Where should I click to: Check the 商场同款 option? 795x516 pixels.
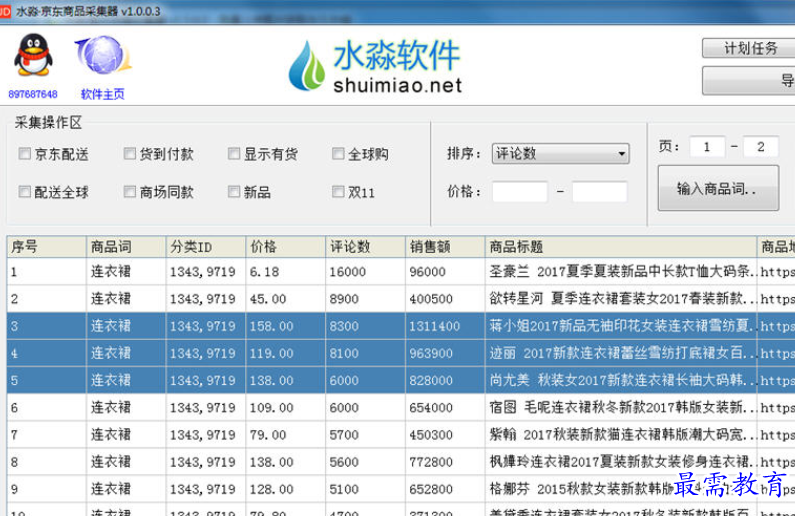click(x=130, y=192)
